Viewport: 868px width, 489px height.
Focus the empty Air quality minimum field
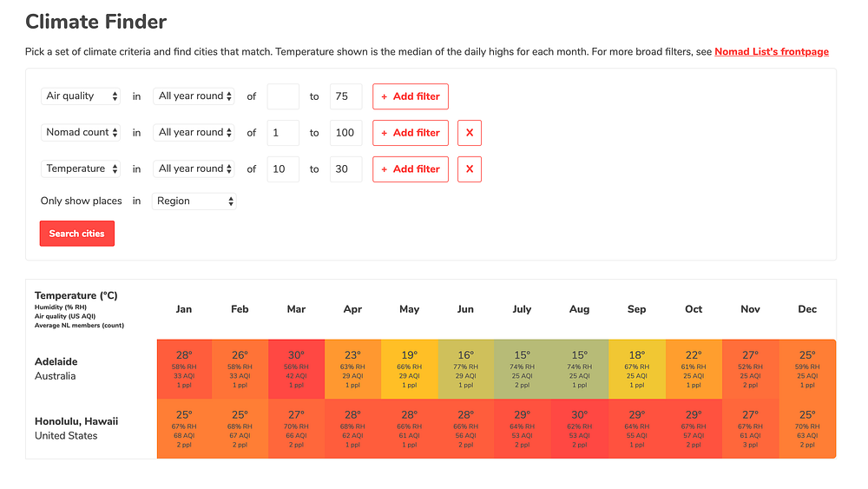point(283,96)
